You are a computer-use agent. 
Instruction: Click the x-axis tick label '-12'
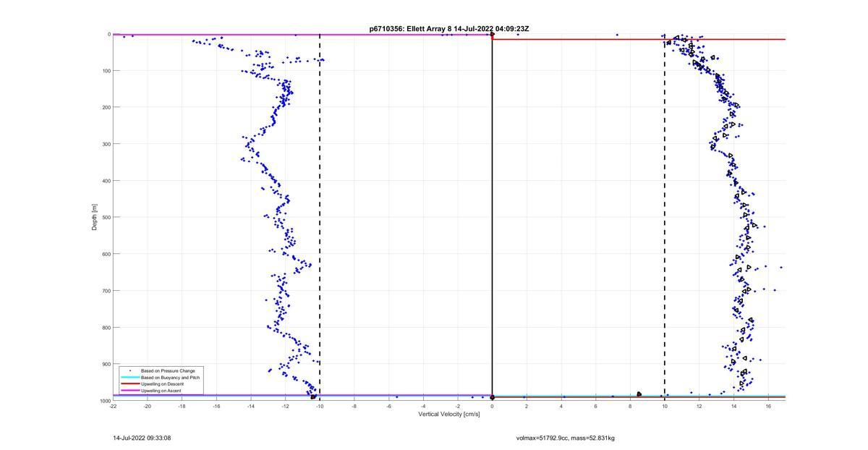pos(285,407)
